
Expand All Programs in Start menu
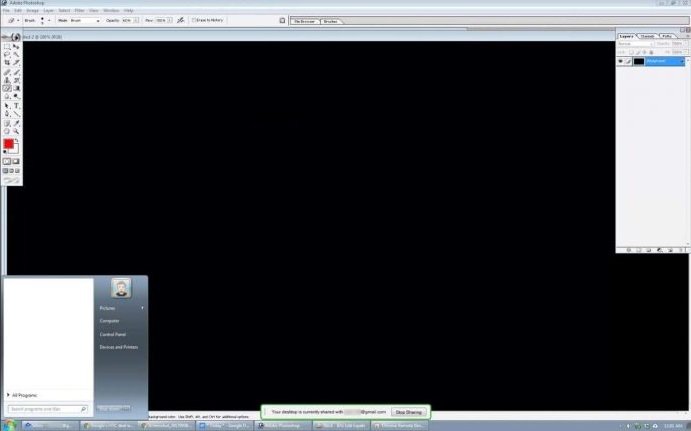pyautogui.click(x=26, y=395)
